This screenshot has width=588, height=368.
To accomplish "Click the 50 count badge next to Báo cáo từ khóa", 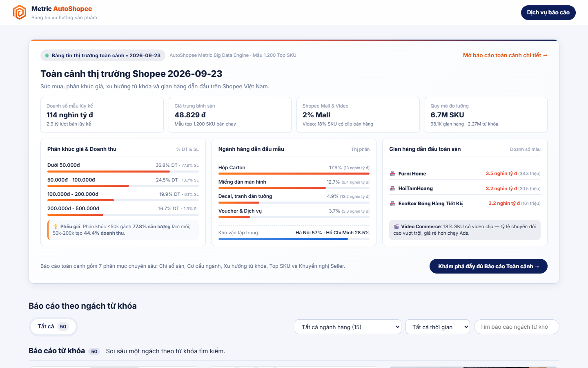I will [94, 351].
